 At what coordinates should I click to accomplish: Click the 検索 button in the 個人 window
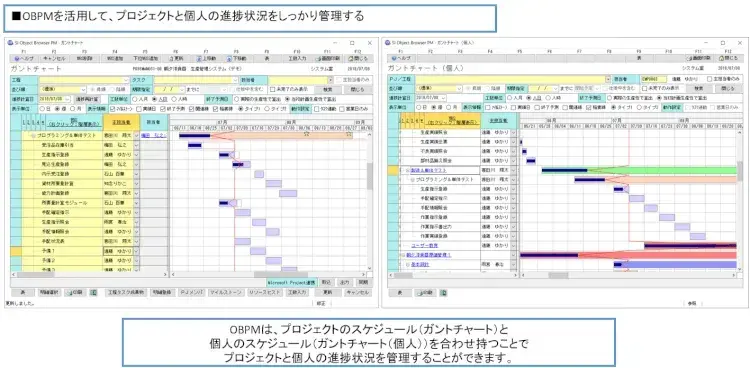[699, 89]
